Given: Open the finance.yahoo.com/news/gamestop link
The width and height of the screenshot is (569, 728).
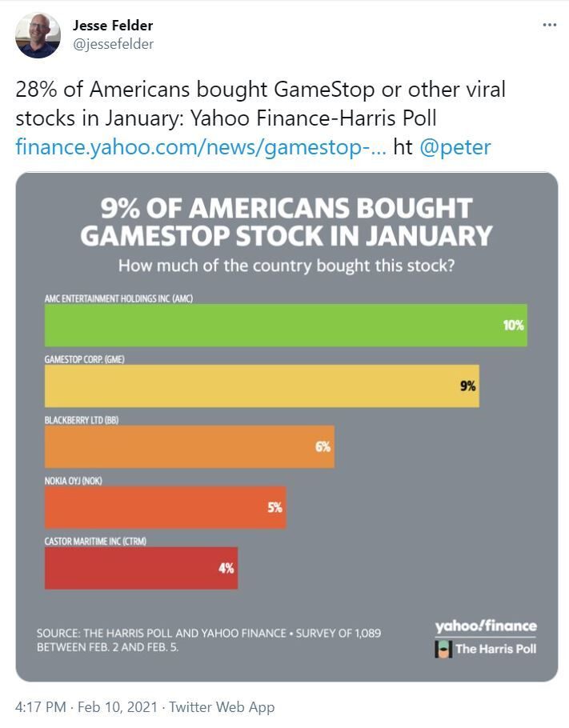Looking at the screenshot, I should tap(201, 147).
